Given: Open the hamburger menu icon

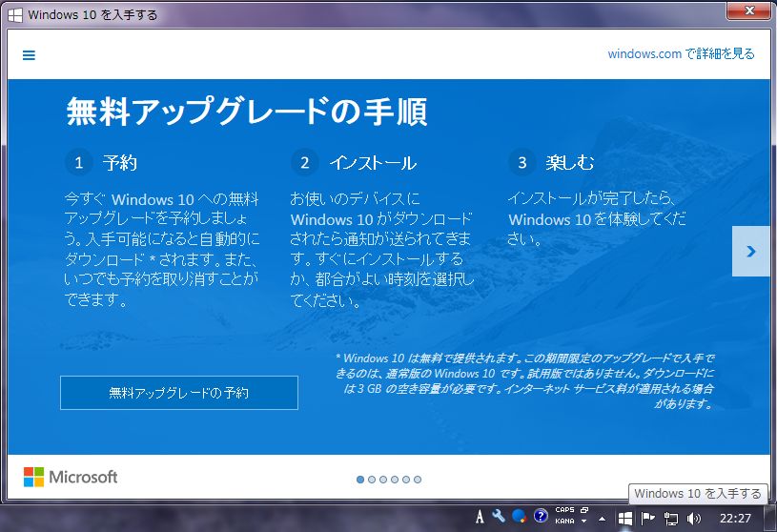Looking at the screenshot, I should coord(29,55).
